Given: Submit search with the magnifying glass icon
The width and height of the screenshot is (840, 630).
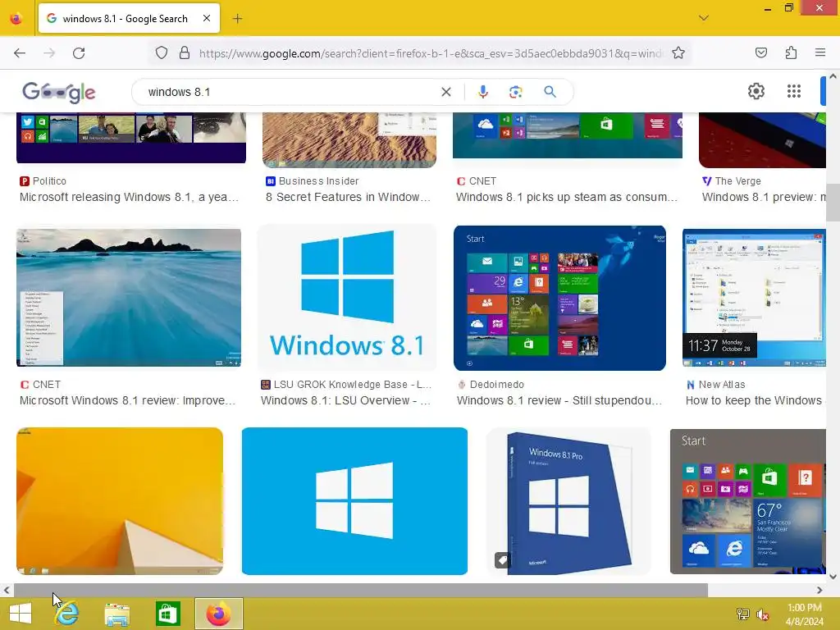Looking at the screenshot, I should (x=550, y=92).
